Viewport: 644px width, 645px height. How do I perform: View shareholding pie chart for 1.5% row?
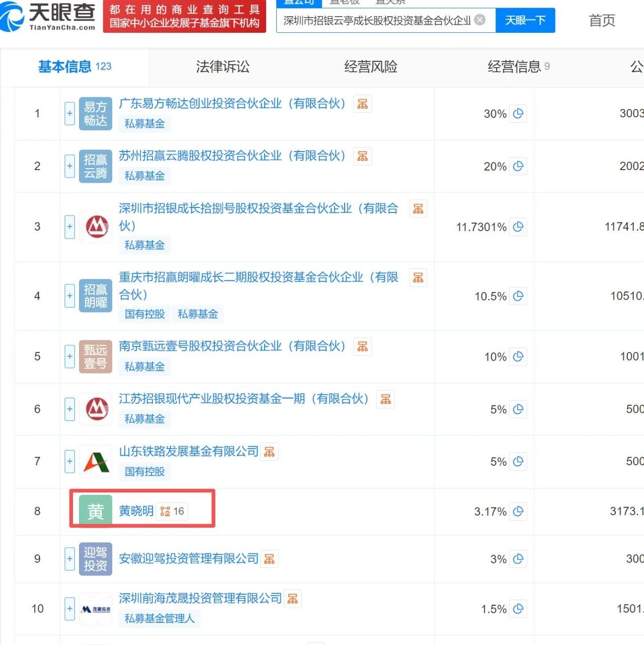518,609
